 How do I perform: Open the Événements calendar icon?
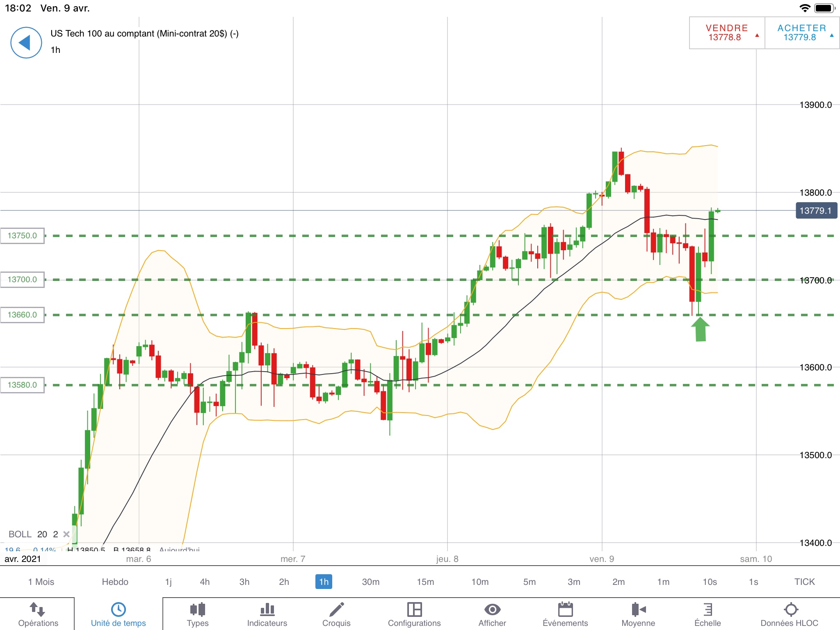(x=565, y=609)
